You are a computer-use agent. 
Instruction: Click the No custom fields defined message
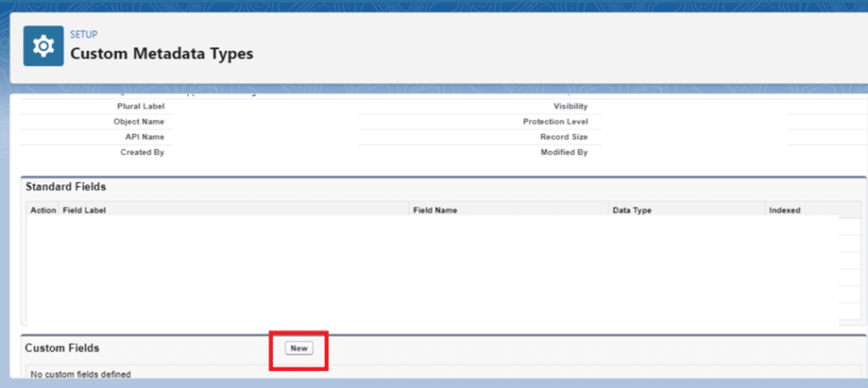point(81,374)
